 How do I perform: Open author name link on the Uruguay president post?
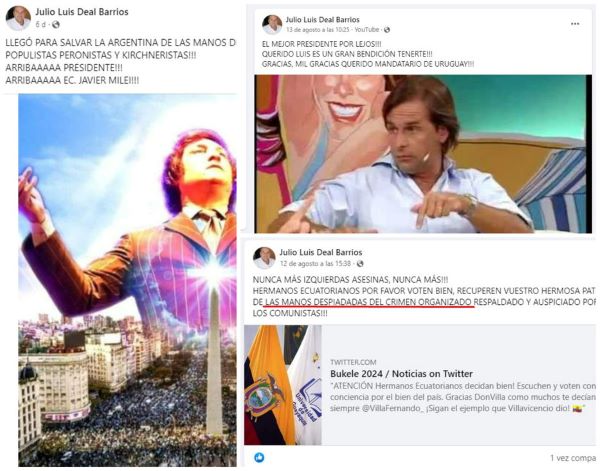[x=323, y=20]
